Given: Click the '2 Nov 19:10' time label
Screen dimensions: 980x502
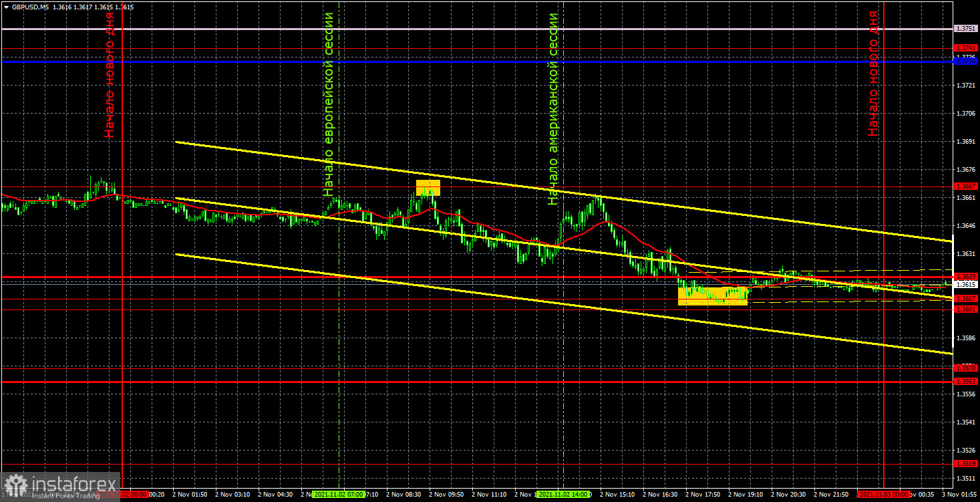Looking at the screenshot, I should click(746, 495).
